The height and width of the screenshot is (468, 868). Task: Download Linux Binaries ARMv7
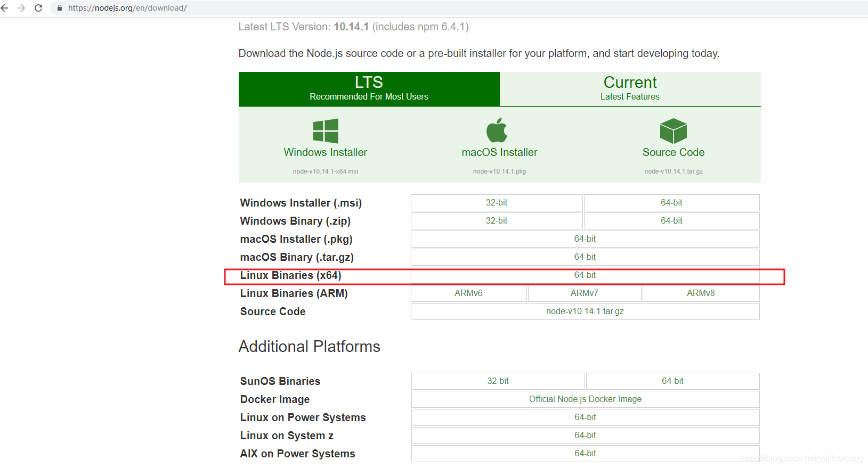click(x=585, y=293)
